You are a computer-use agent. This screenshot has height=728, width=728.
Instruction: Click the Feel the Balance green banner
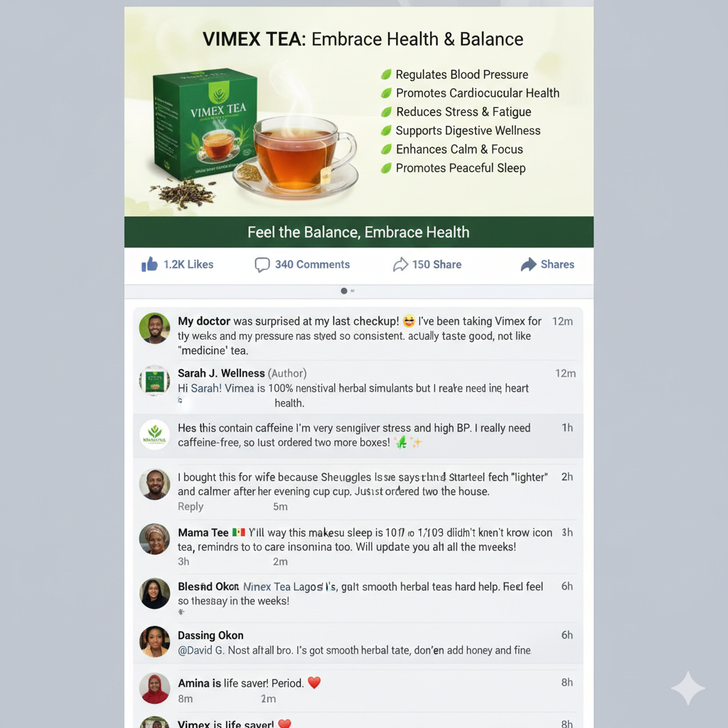(x=359, y=232)
